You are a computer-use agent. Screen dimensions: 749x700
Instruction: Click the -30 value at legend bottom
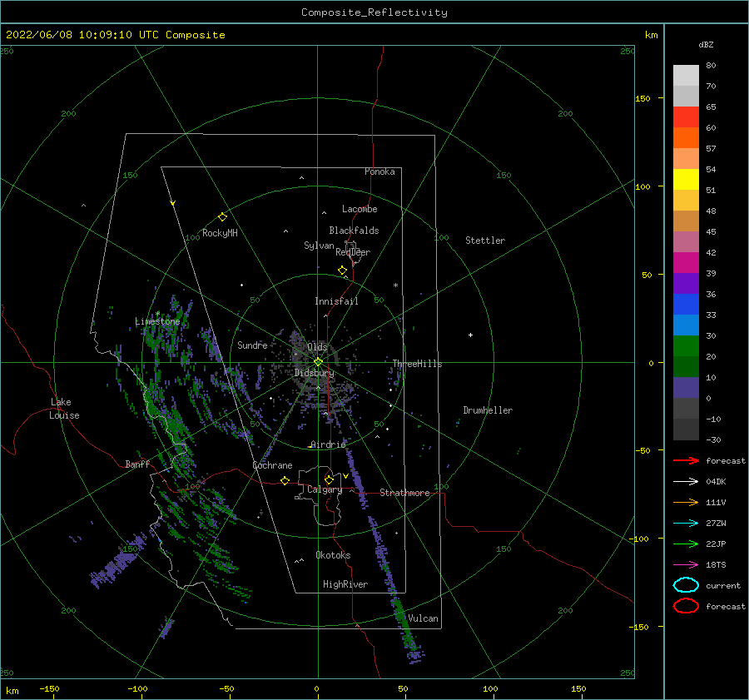coord(713,439)
